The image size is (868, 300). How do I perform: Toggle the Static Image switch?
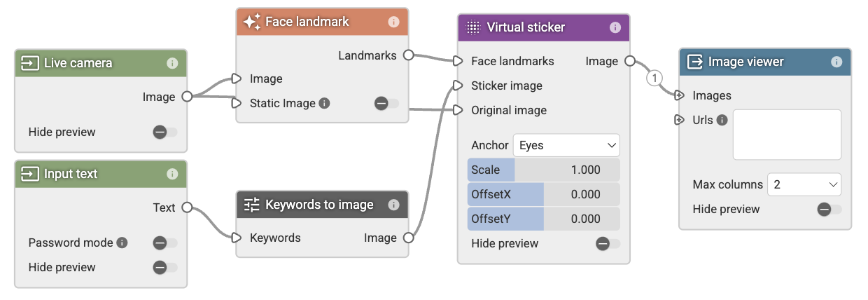coord(386,103)
